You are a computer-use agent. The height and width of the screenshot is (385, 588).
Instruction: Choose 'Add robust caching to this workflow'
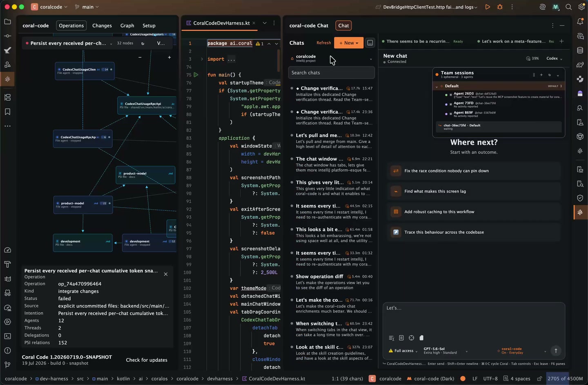(474, 212)
